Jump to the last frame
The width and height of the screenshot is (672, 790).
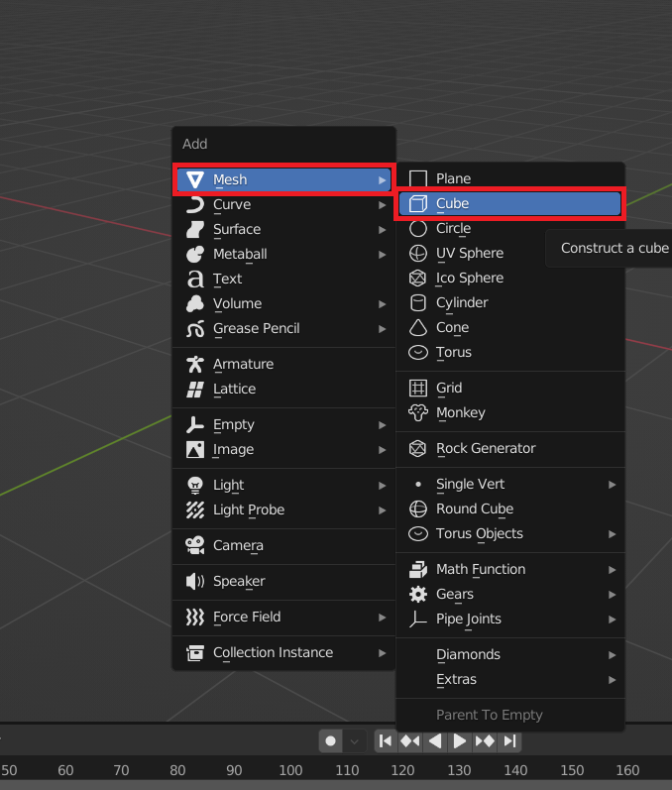(x=509, y=740)
